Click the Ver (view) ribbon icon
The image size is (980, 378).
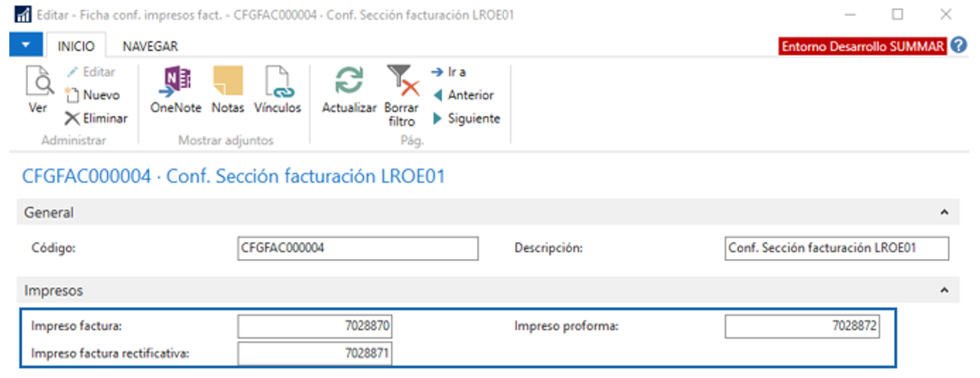tap(37, 90)
